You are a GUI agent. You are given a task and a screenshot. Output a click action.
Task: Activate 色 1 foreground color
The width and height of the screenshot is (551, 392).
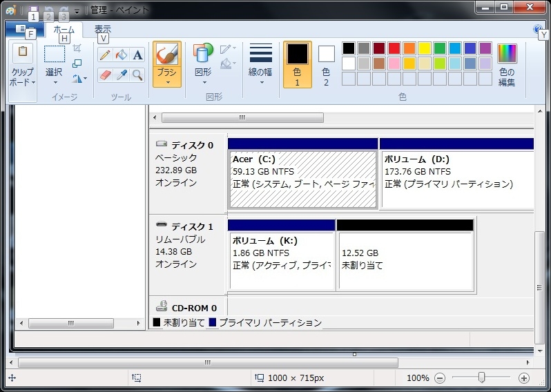297,64
